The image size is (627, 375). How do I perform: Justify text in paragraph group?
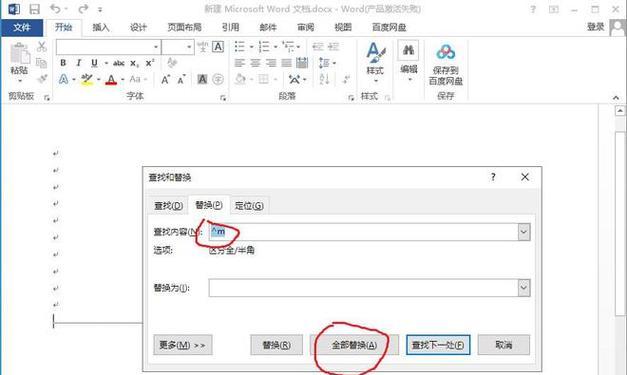click(x=286, y=63)
